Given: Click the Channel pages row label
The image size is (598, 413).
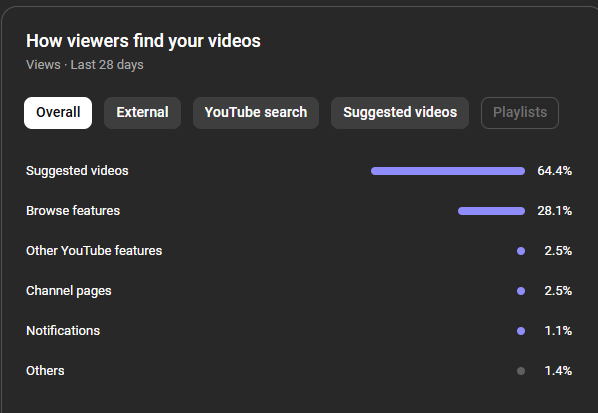Looking at the screenshot, I should pos(69,291).
